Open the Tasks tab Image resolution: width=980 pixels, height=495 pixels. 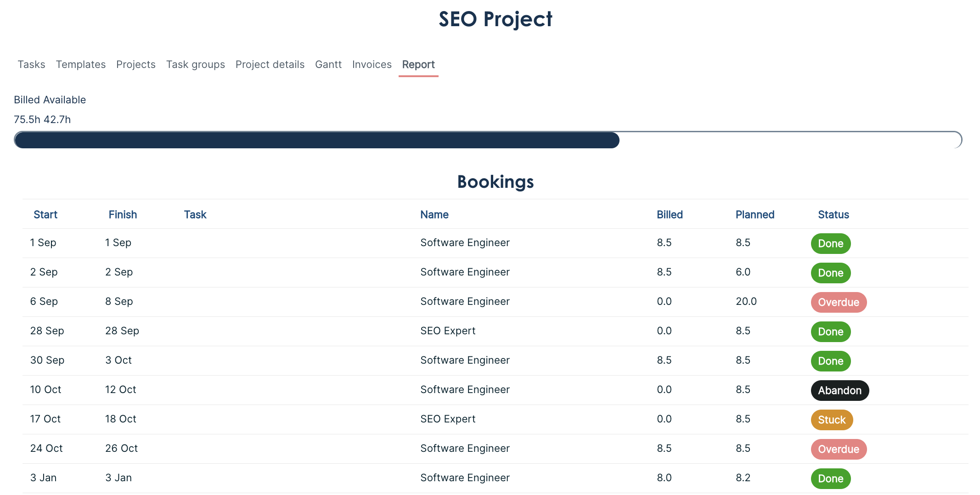click(31, 64)
